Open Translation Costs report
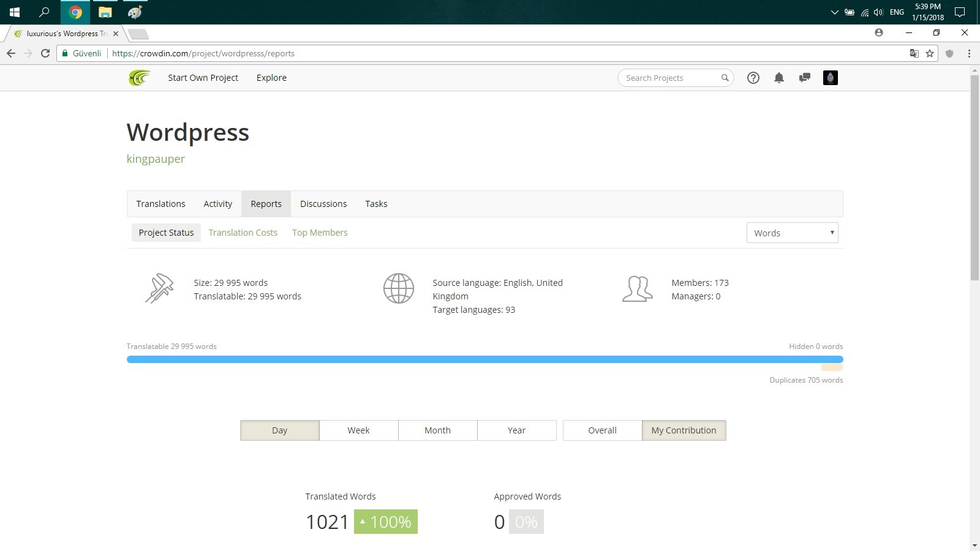The width and height of the screenshot is (980, 551). (243, 233)
